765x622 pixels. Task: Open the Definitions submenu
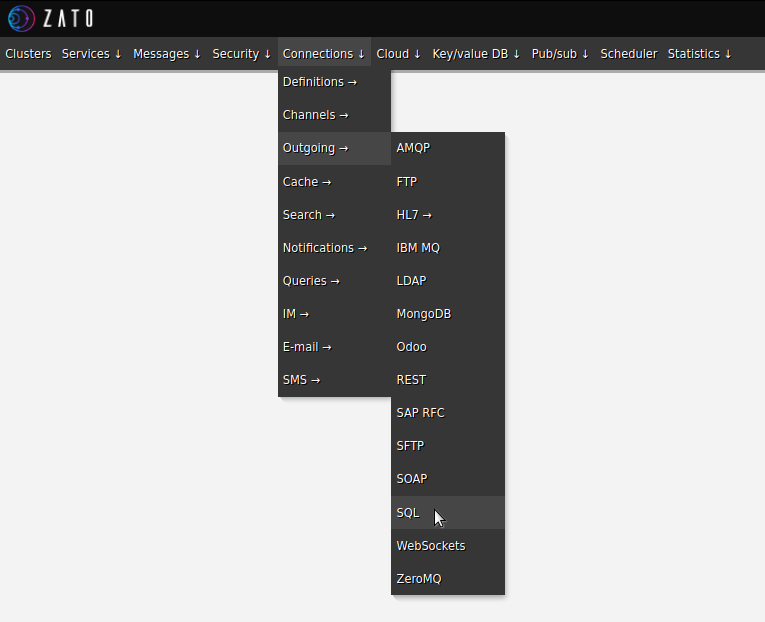coord(334,82)
